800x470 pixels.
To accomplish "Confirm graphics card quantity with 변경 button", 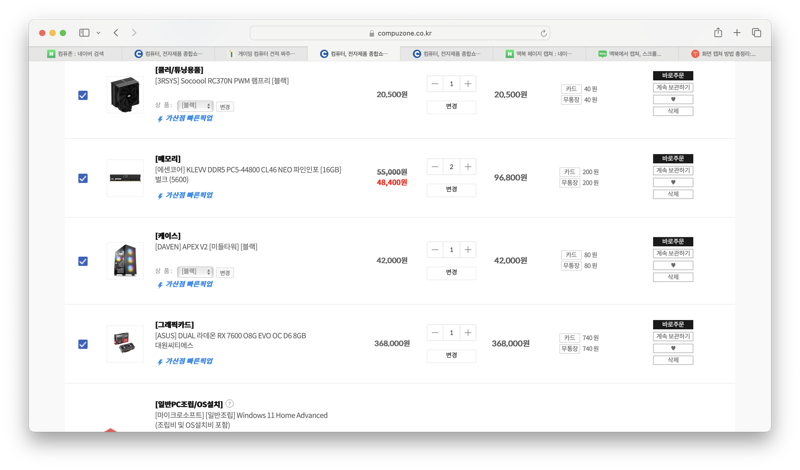I will tap(452, 355).
